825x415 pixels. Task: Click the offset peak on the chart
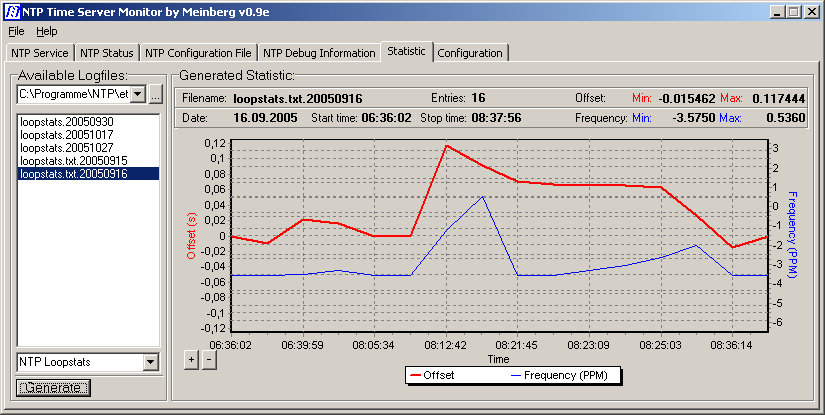pyautogui.click(x=446, y=146)
